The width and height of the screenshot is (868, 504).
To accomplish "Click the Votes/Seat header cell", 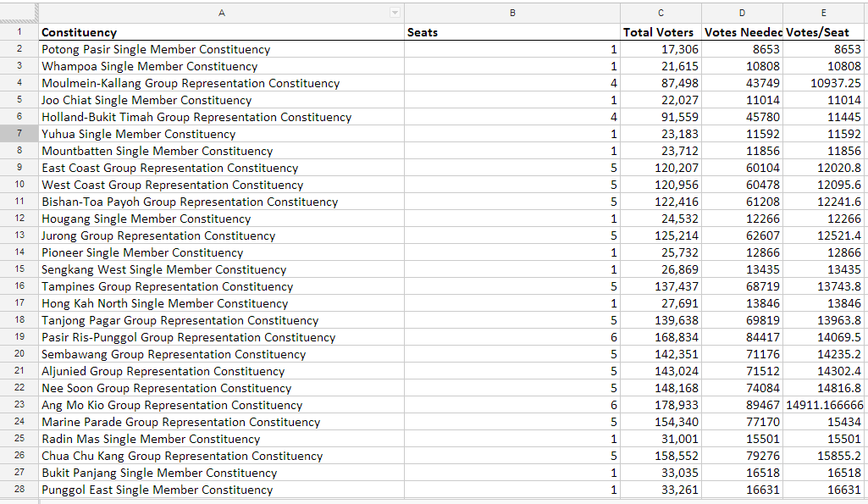I will click(x=824, y=32).
